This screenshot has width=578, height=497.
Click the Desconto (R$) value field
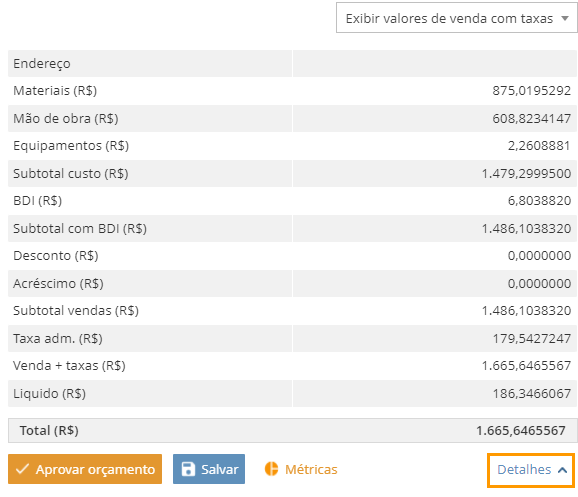coord(435,256)
